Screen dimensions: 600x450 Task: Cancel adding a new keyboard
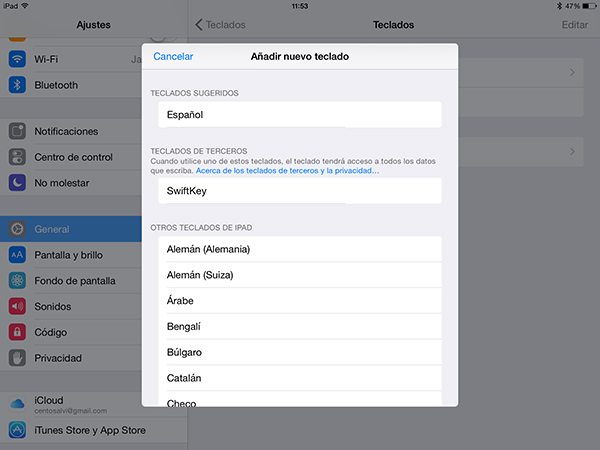pos(173,57)
